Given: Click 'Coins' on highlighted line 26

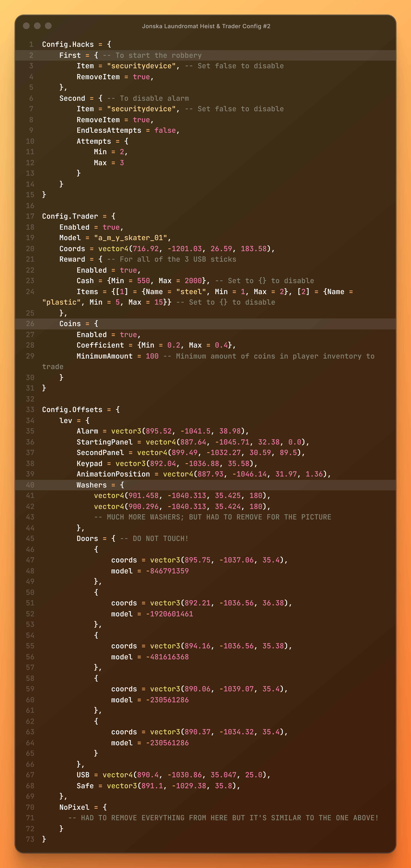Looking at the screenshot, I should coord(70,324).
